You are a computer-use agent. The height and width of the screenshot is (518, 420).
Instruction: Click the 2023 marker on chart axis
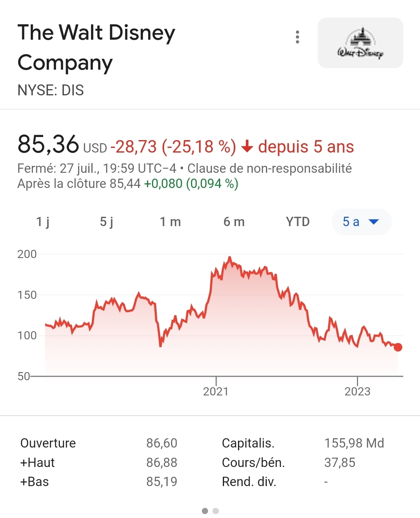tap(357, 391)
